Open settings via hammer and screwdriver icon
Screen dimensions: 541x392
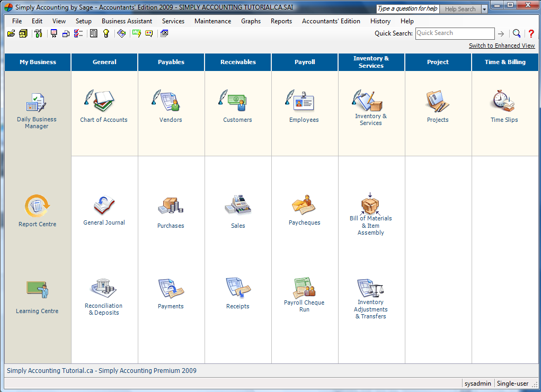(38, 33)
